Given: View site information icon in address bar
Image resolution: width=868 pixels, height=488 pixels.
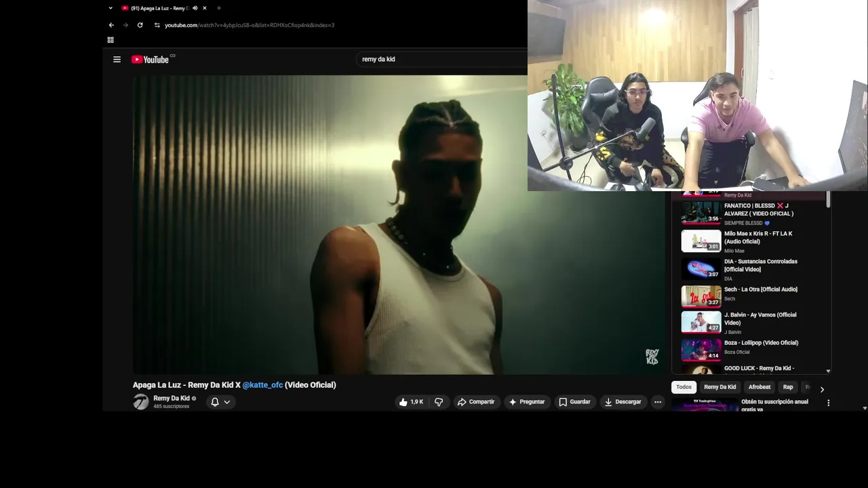Looking at the screenshot, I should pyautogui.click(x=157, y=25).
